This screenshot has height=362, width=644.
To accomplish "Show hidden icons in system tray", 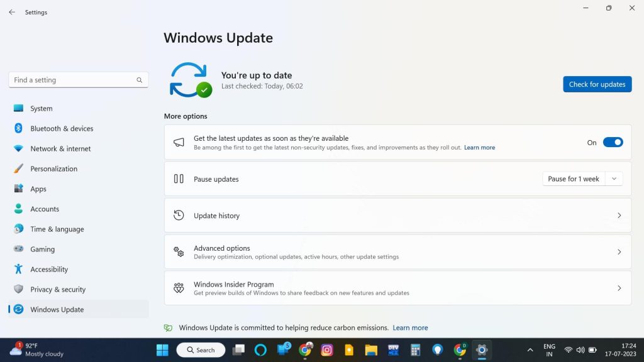I will point(530,350).
